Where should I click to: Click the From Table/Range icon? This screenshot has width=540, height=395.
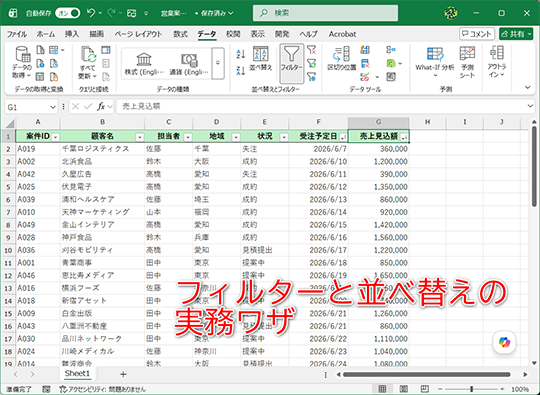pos(40,76)
